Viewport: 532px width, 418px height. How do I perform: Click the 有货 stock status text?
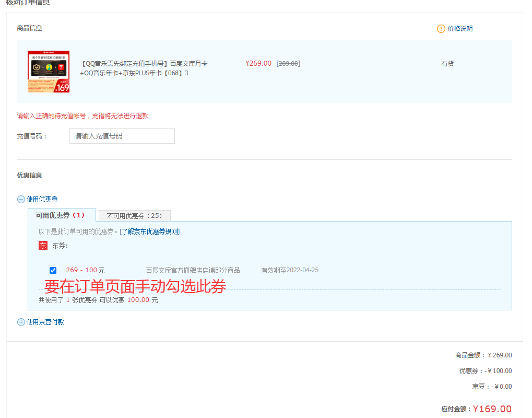coord(447,64)
